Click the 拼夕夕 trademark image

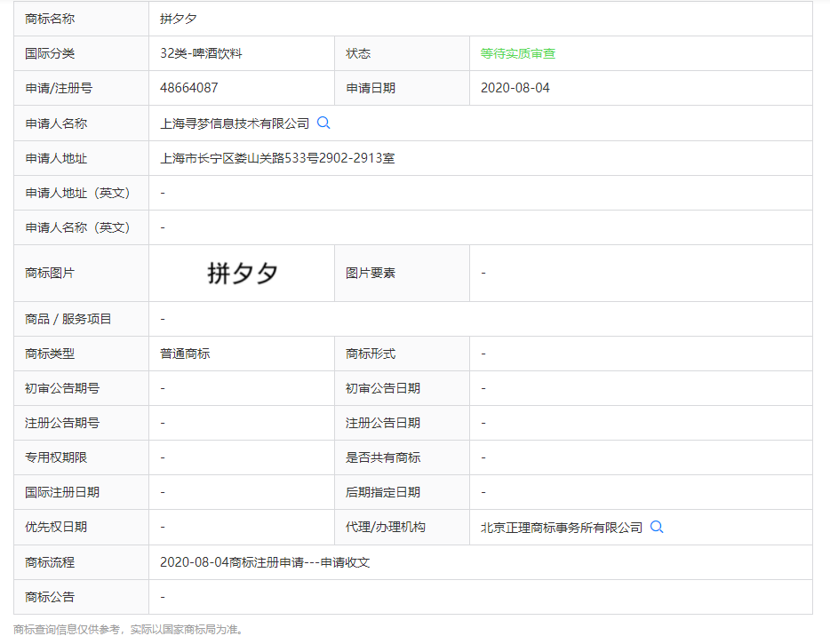point(242,273)
